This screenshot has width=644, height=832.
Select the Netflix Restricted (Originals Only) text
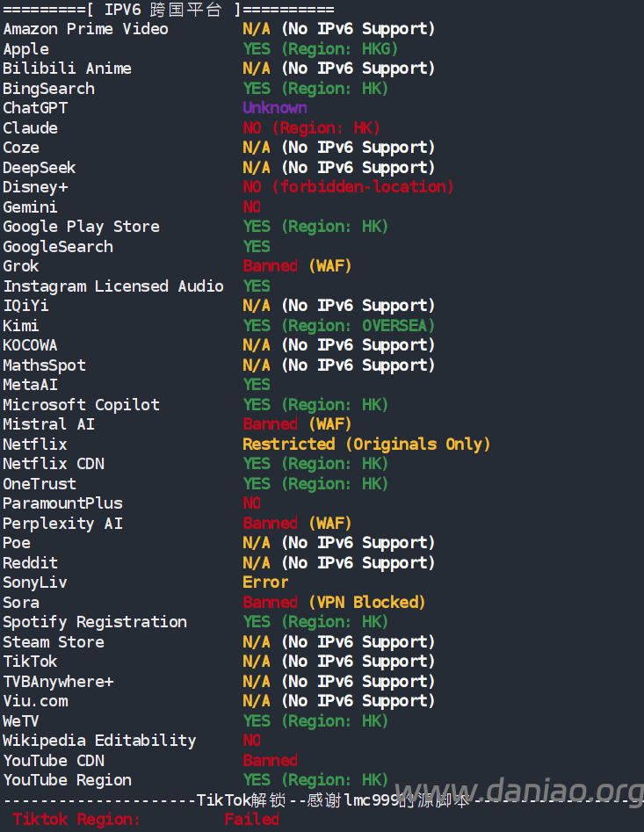click(x=366, y=445)
